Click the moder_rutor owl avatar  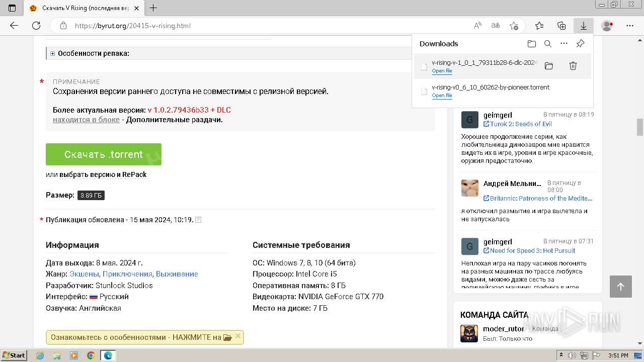(x=469, y=333)
